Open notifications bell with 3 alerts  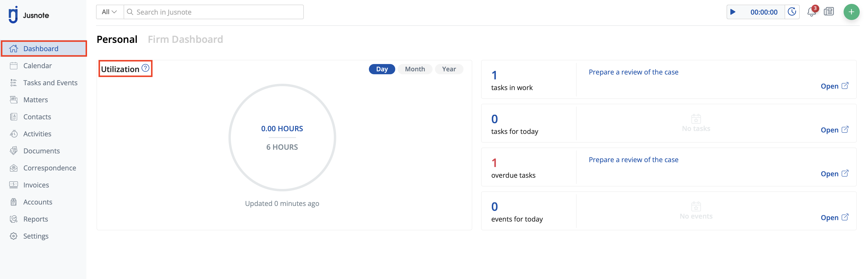click(x=811, y=12)
